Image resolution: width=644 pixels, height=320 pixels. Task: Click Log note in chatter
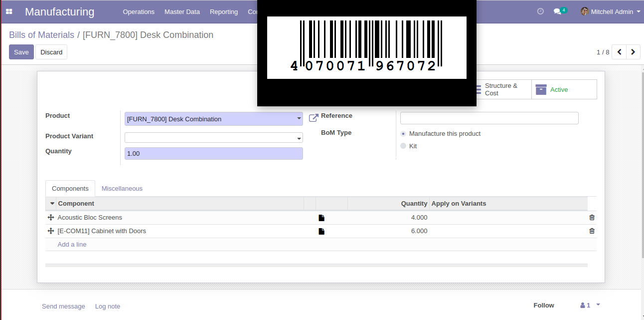pyautogui.click(x=108, y=307)
